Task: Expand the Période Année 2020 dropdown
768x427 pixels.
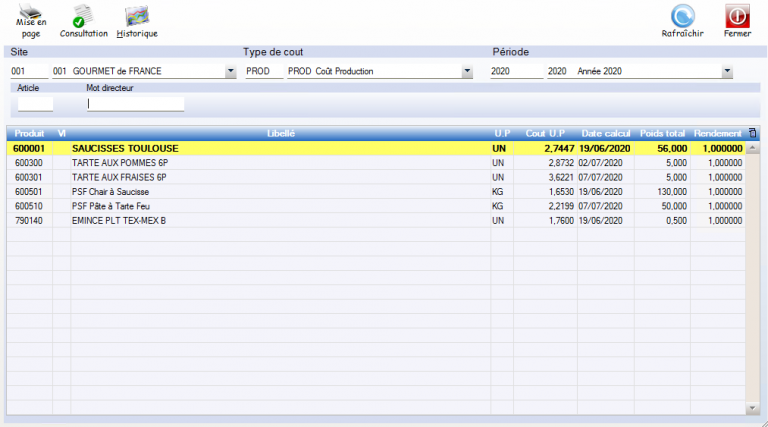Action: (x=727, y=72)
